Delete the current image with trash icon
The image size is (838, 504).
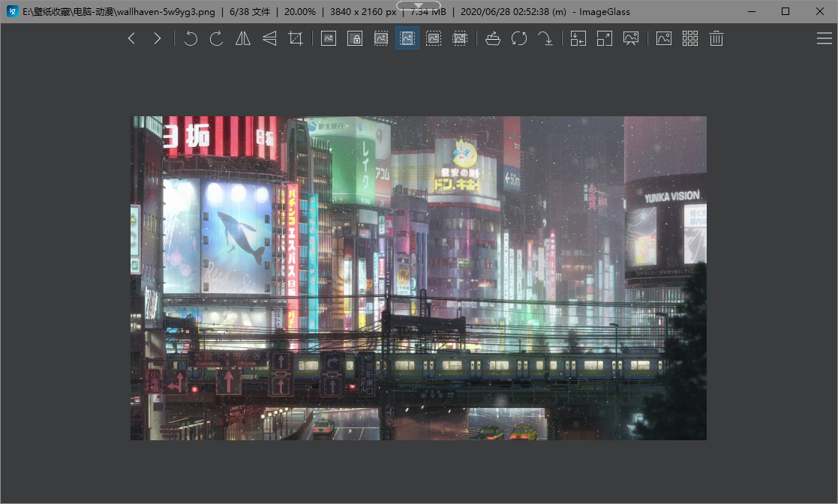click(716, 38)
